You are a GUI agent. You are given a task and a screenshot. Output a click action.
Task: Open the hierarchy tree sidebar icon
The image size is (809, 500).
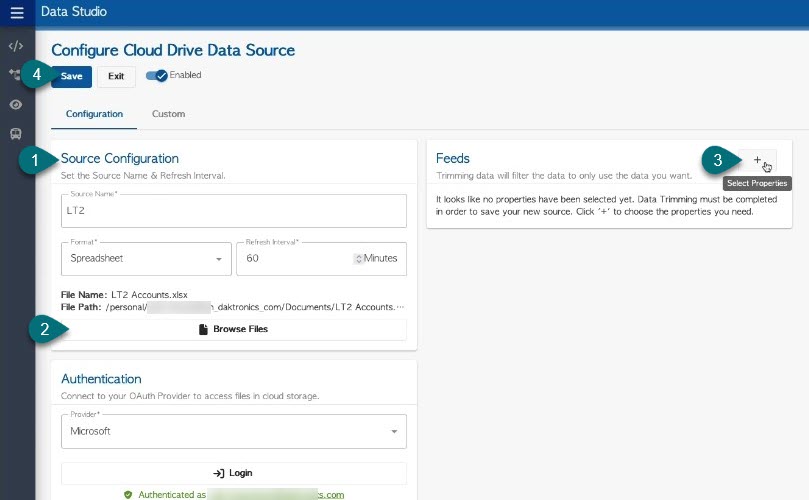(16, 75)
